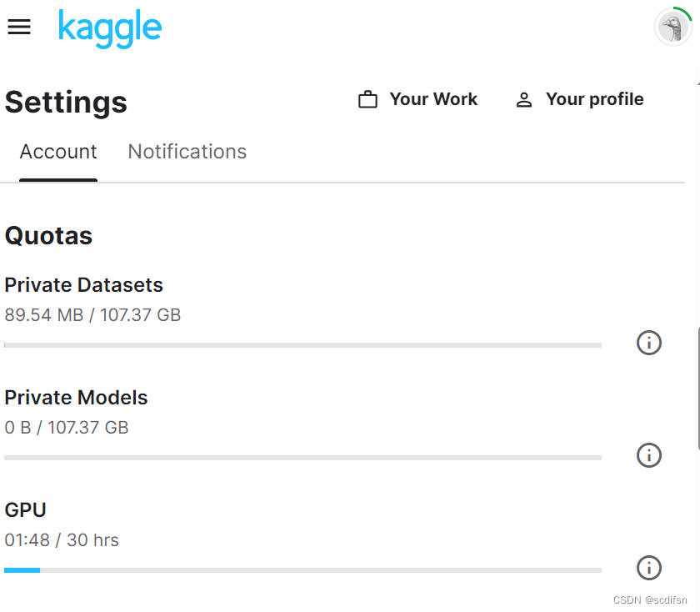Switch to the Notifications tab

187,152
